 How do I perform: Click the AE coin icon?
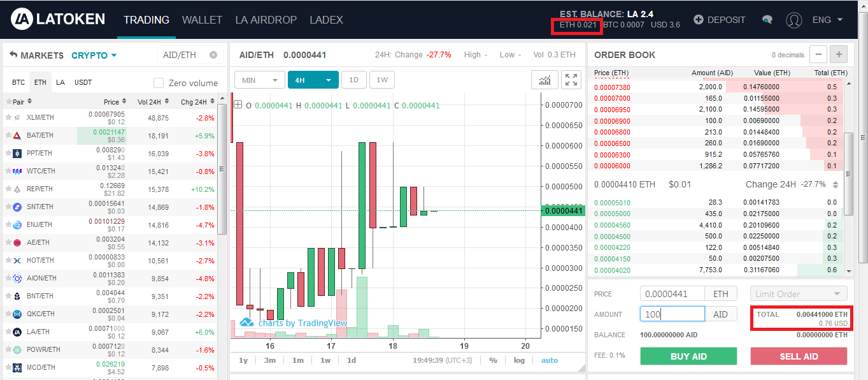pyautogui.click(x=18, y=242)
